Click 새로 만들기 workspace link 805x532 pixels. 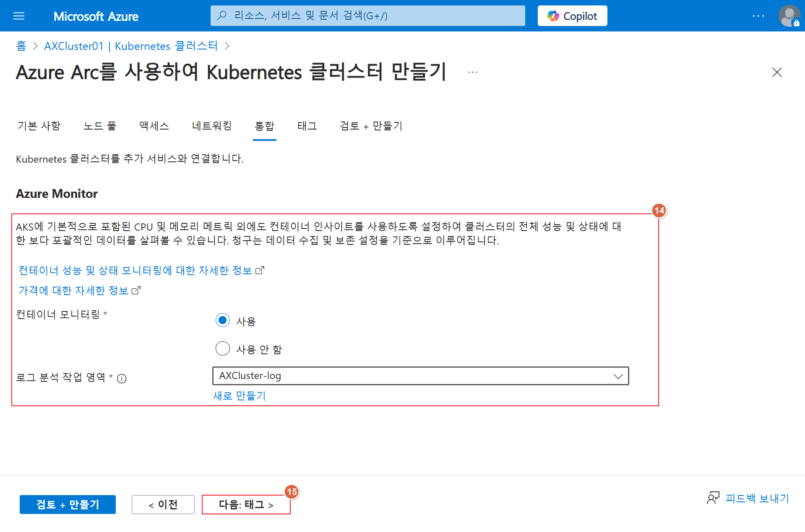239,396
